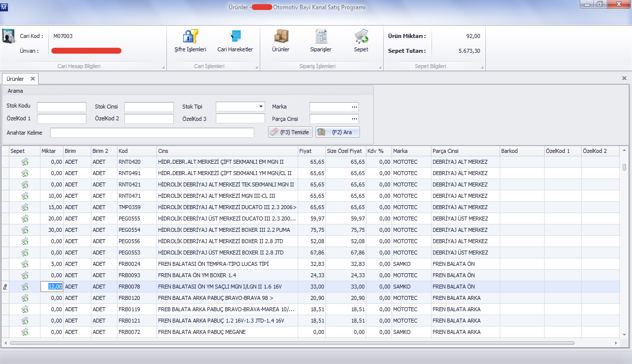Screen dimensions: 632x364
Task: Open Parça Cinsi lookup ellipsis button
Action: point(354,118)
